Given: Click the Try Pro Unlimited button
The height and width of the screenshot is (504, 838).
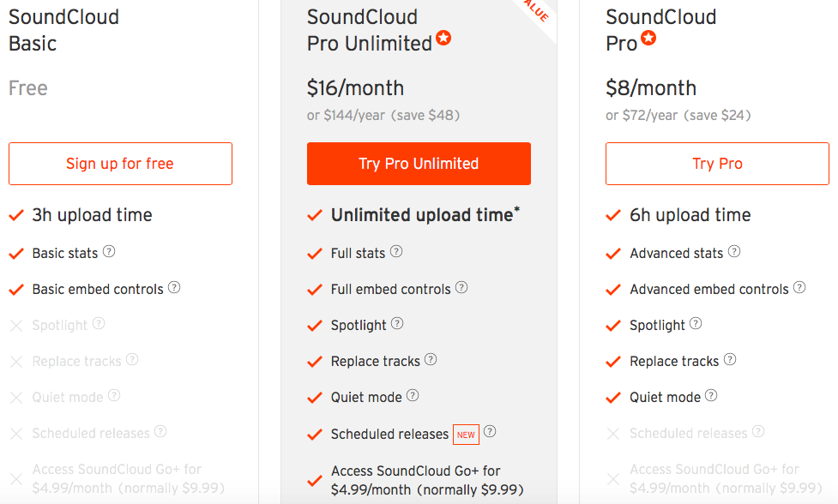Looking at the screenshot, I should pos(419,164).
